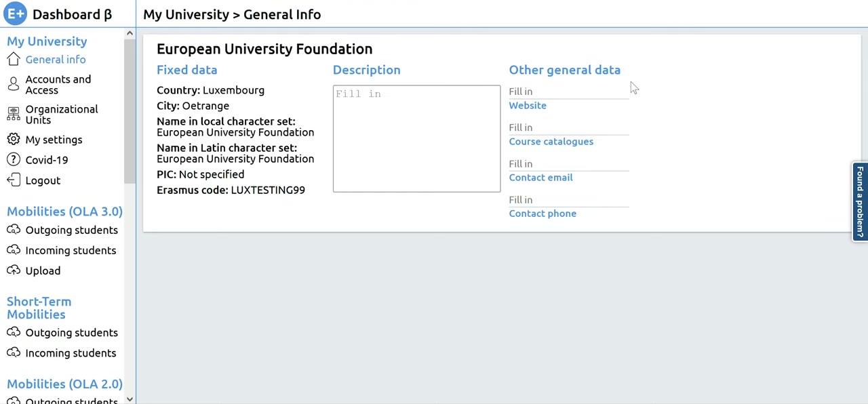The image size is (868, 404).
Task: Click the question mark icon beside Covid-19
Action: [14, 159]
